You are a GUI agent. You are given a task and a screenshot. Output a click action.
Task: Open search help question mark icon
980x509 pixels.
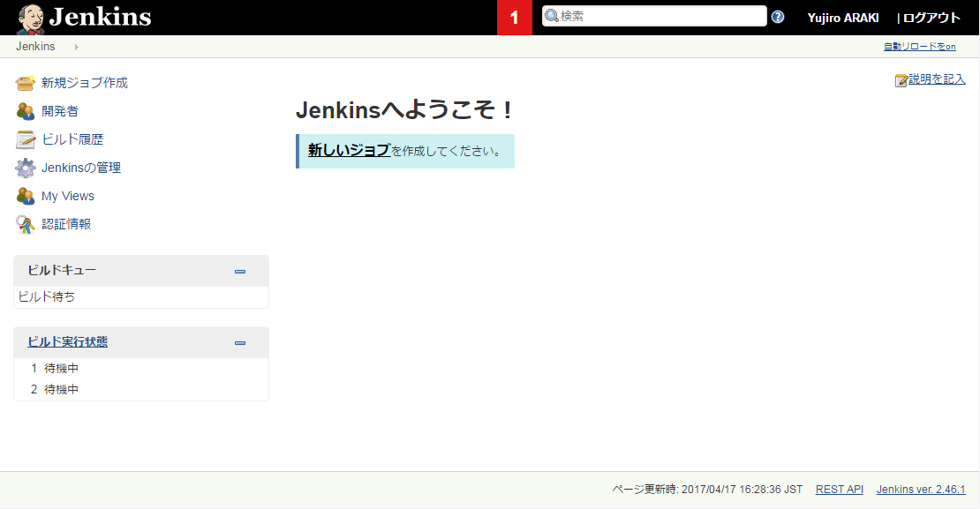click(778, 17)
